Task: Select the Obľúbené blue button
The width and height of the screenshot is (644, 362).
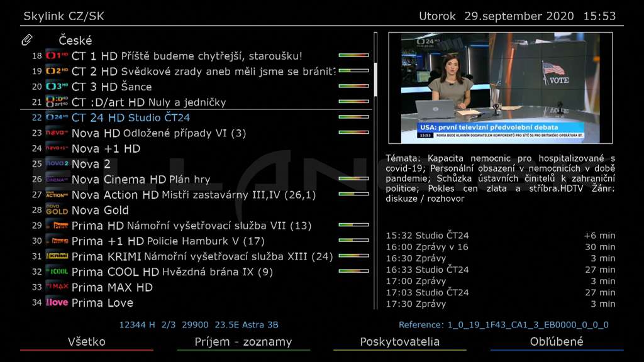Action: (x=557, y=343)
